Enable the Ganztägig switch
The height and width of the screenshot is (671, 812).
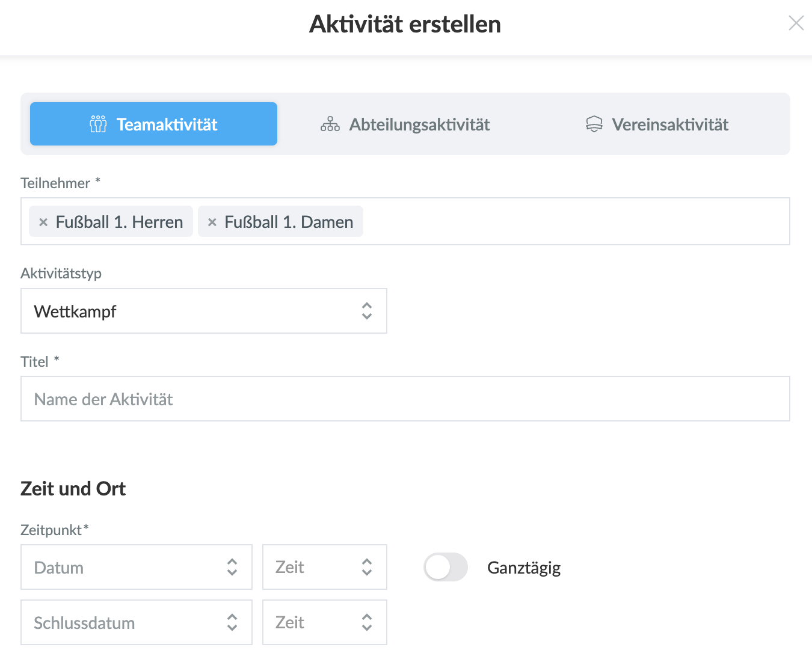(446, 567)
